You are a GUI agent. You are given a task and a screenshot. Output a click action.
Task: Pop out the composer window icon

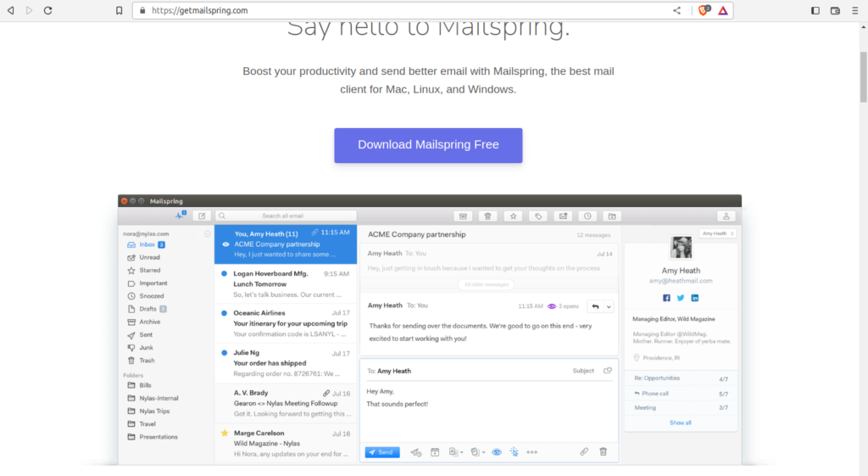tap(607, 371)
